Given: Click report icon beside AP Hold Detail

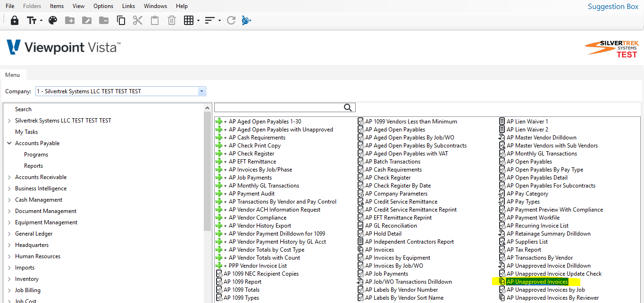Looking at the screenshot, I should coord(361,234).
